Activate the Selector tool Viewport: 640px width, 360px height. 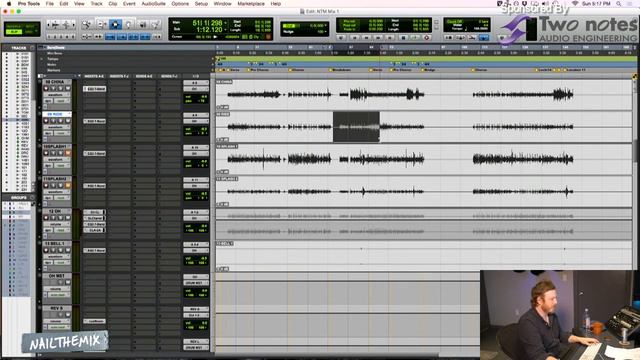pos(115,25)
